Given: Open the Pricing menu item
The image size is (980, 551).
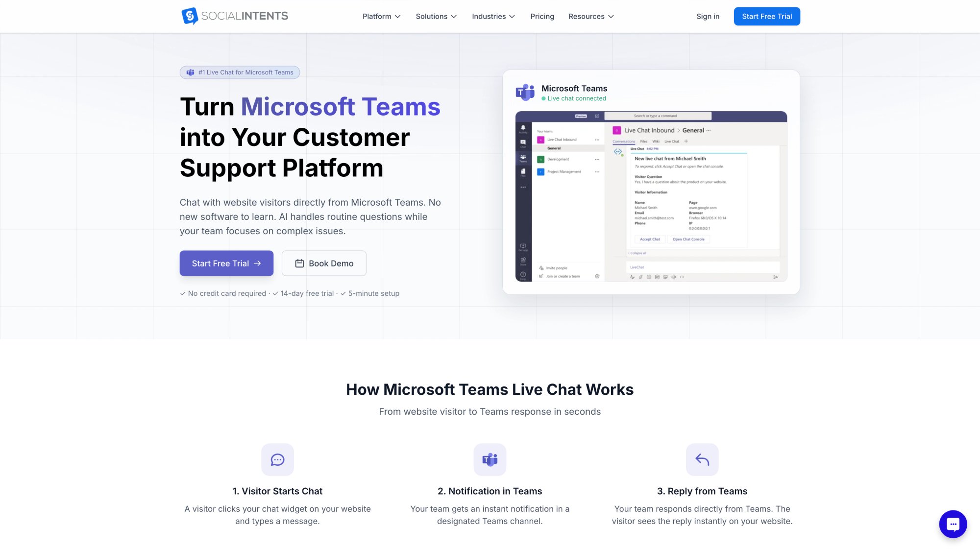Looking at the screenshot, I should (x=542, y=16).
